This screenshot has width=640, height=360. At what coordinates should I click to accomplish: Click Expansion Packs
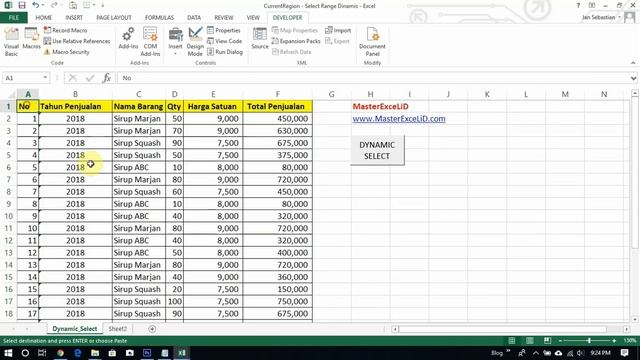click(x=296, y=41)
